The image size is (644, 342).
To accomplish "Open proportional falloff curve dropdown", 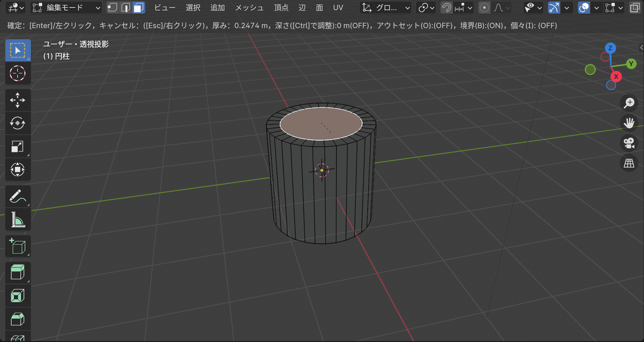I will click(501, 8).
